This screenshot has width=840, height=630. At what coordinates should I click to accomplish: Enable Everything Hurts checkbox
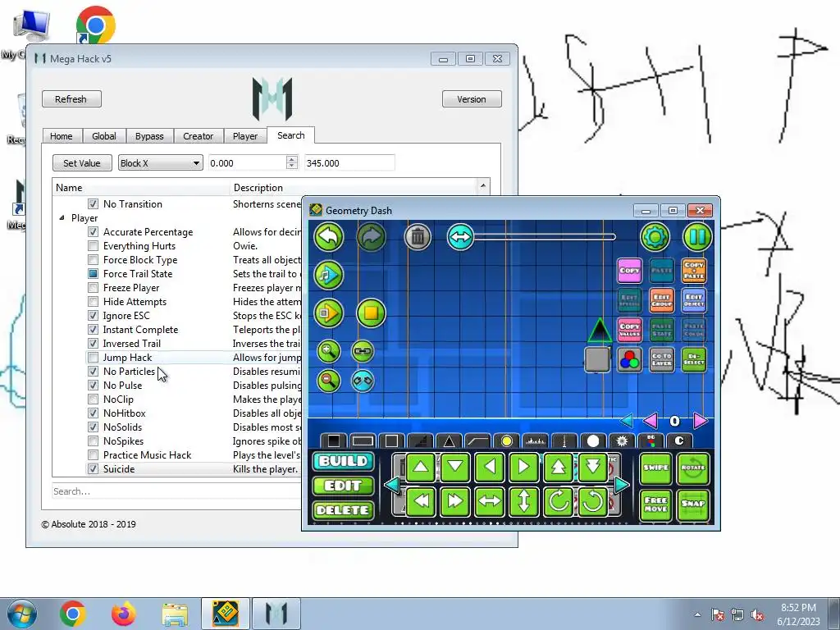click(x=94, y=246)
